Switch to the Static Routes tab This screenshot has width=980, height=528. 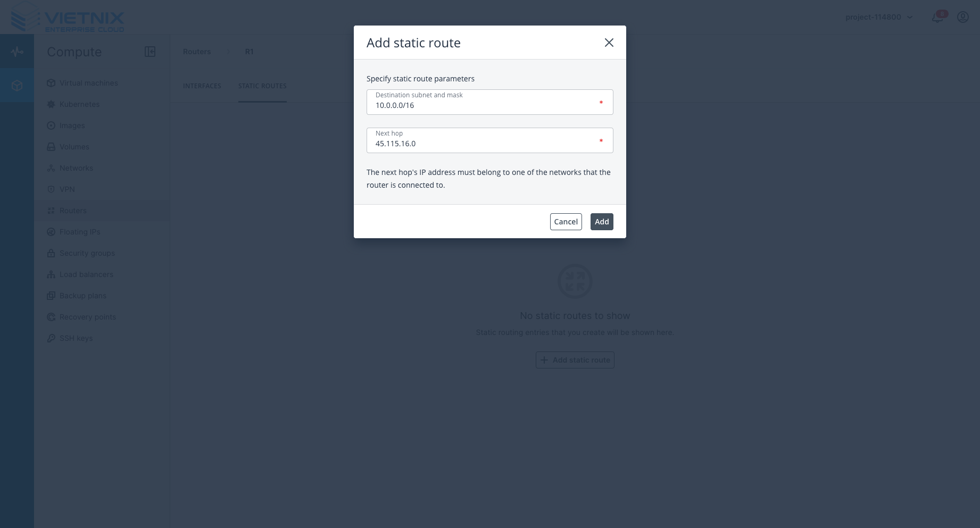[x=262, y=86]
